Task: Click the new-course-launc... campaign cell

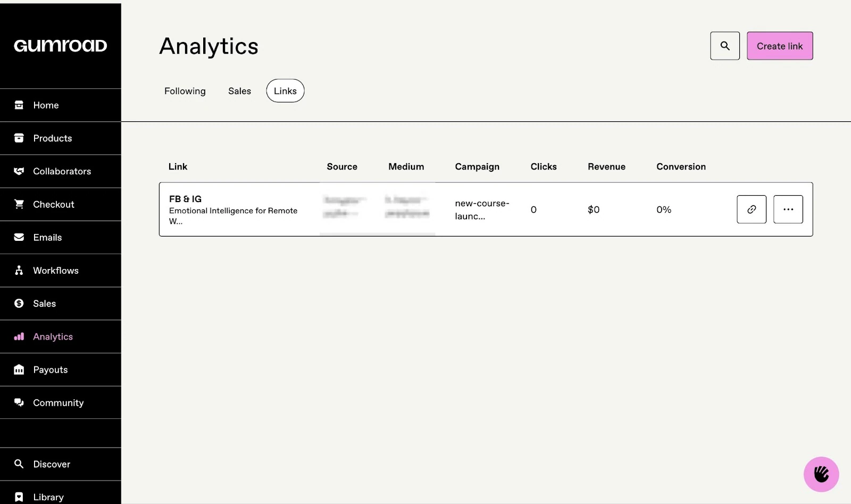Action: click(482, 209)
